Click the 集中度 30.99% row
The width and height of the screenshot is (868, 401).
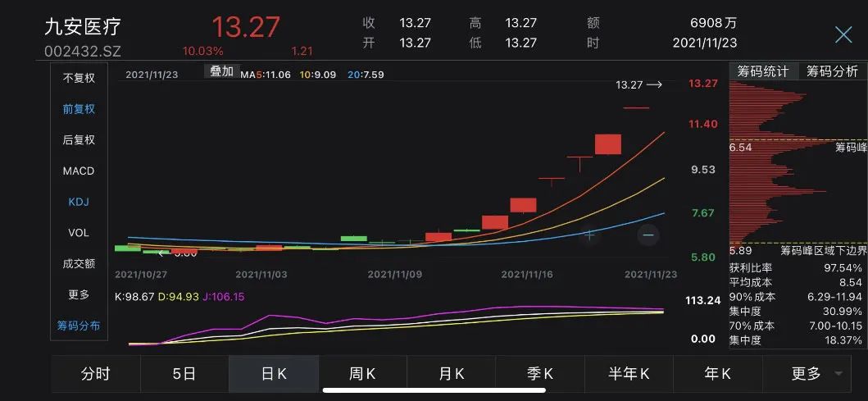click(796, 311)
